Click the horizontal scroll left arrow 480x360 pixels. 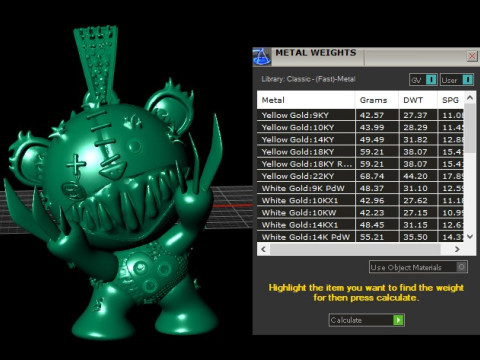coord(263,249)
